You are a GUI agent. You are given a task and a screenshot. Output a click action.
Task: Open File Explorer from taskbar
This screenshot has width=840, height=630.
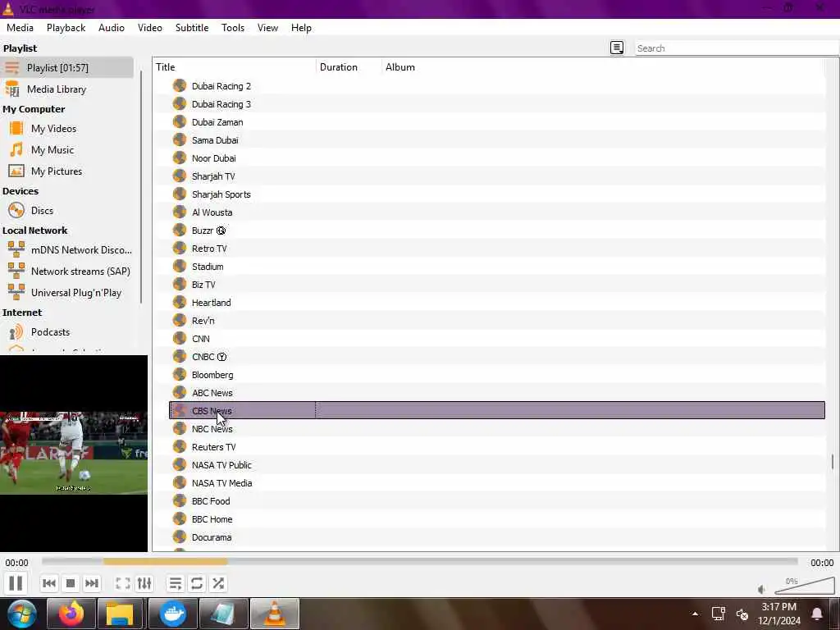tap(120, 614)
